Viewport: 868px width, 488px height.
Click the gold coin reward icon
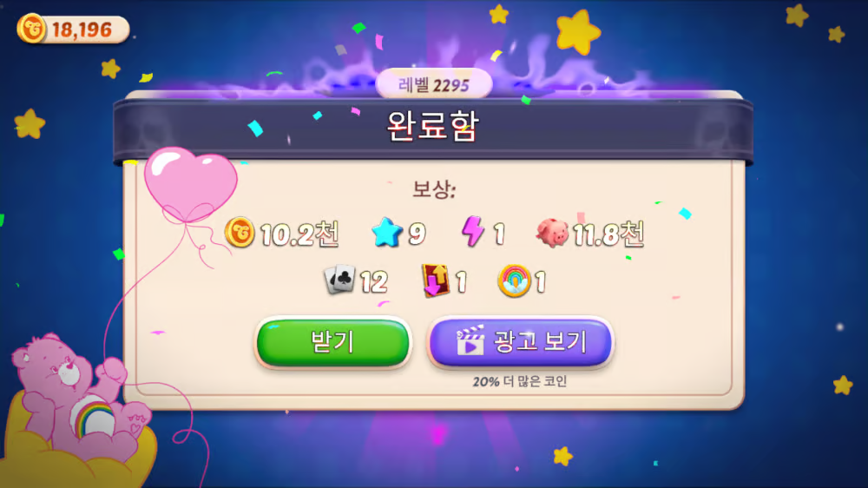240,232
